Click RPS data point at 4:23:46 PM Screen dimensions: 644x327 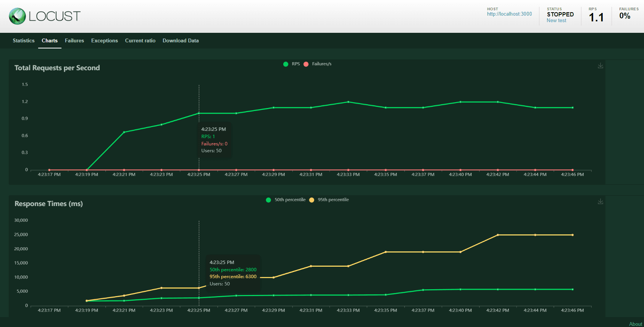pyautogui.click(x=573, y=108)
